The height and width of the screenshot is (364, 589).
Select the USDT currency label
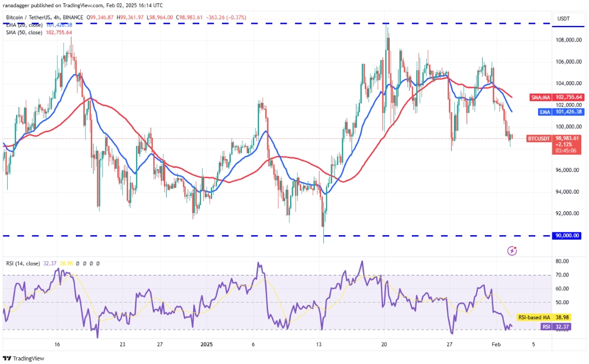[564, 18]
